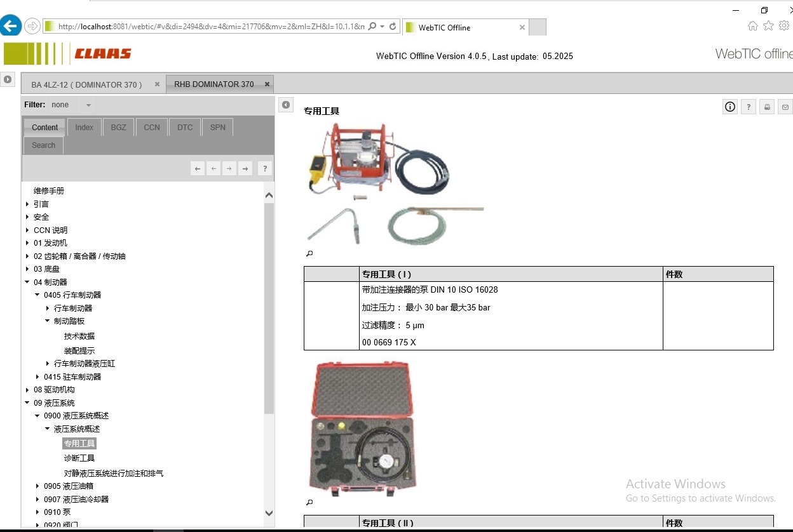
Task: Open browser settings gear icon
Action: click(x=784, y=26)
